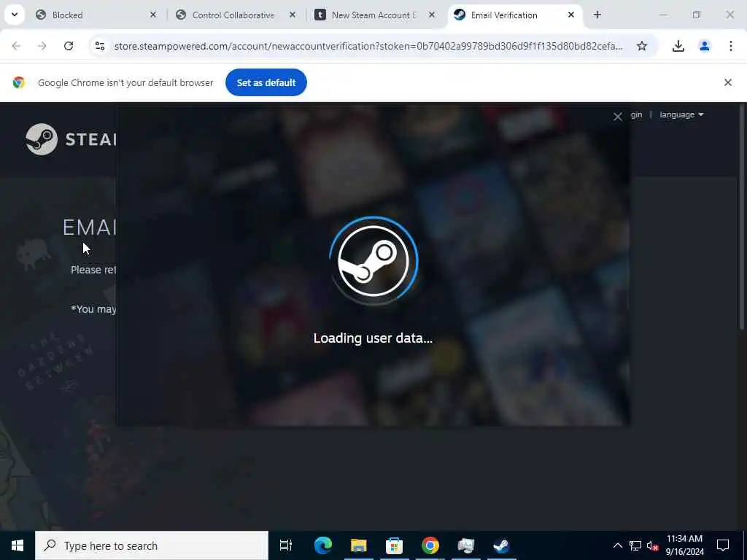
Task: Open the New Steam Account tab
Action: pyautogui.click(x=375, y=15)
